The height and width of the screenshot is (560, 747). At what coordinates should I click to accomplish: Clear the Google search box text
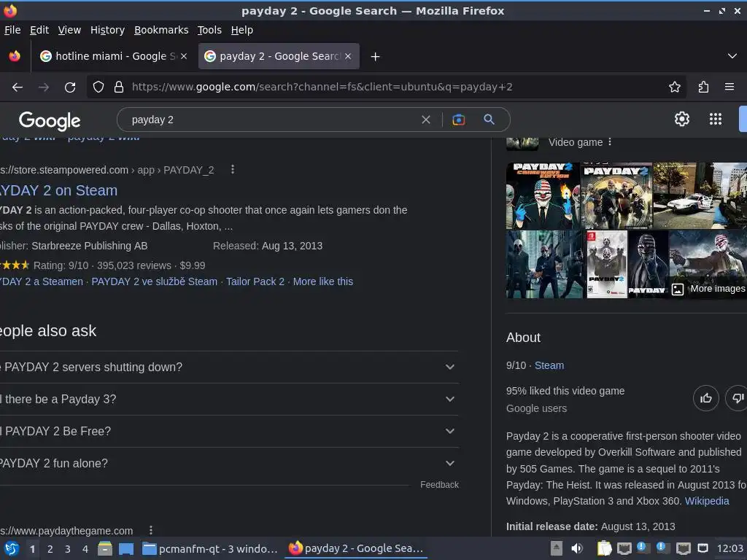[426, 120]
